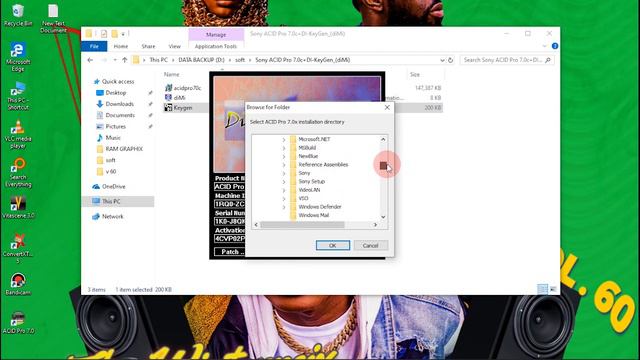Switch to the Home ribbon tab
Image resolution: width=640 pixels, height=360 pixels.
tap(121, 46)
